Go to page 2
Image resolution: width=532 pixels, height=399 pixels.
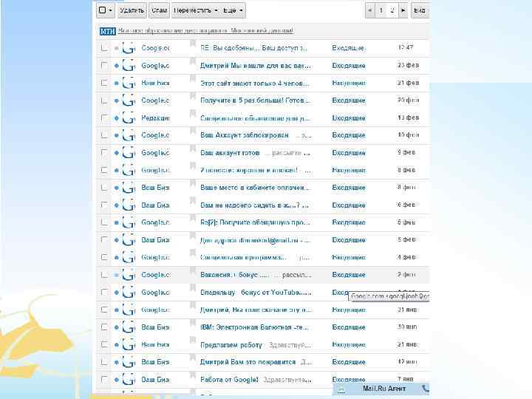coord(392,10)
